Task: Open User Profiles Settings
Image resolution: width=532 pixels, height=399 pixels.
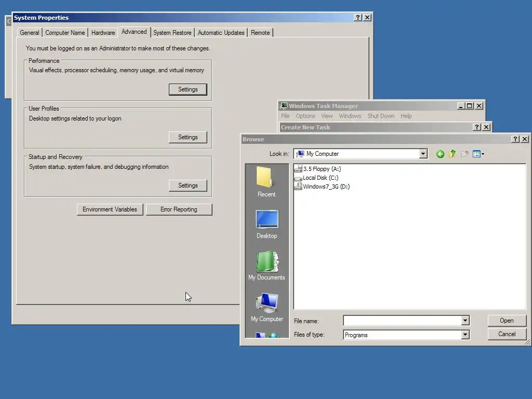Action: (x=188, y=137)
